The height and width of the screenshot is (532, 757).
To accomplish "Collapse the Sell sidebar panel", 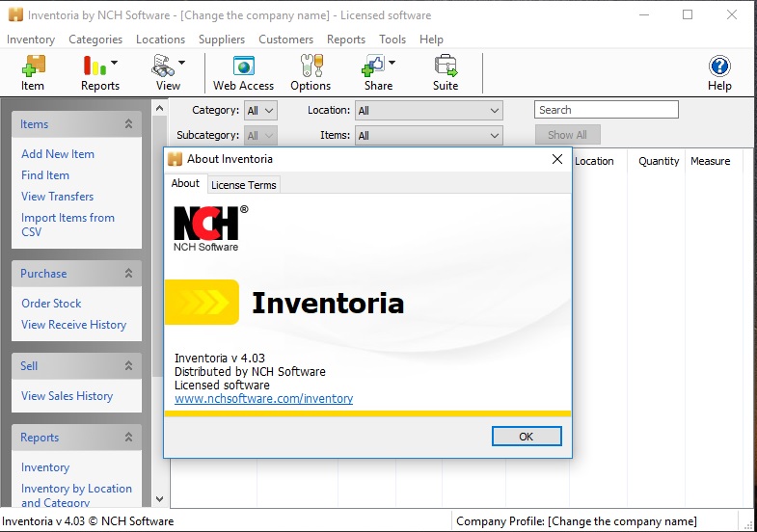I will (x=128, y=365).
